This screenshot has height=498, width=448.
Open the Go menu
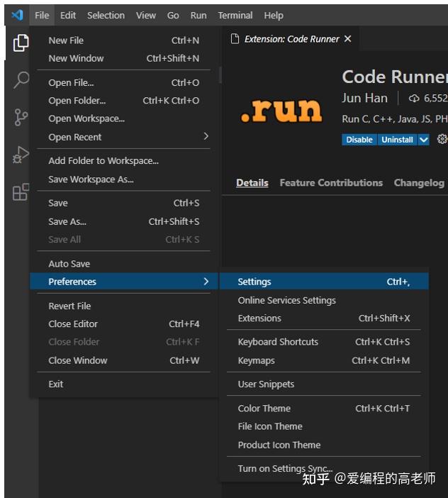173,15
